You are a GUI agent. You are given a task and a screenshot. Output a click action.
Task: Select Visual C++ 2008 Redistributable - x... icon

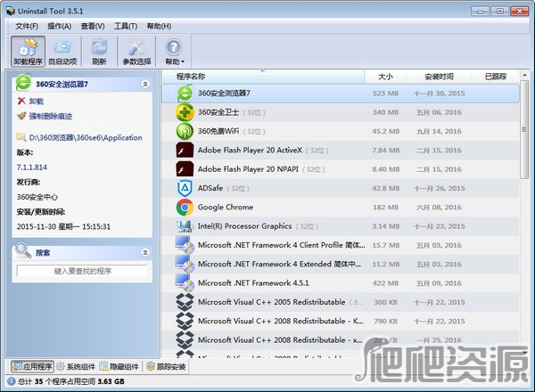[x=185, y=339]
